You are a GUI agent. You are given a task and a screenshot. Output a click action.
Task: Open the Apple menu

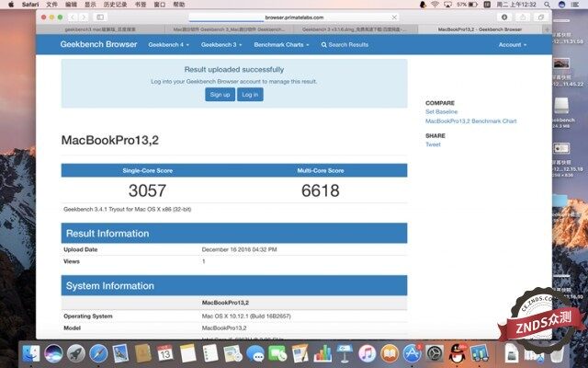click(x=11, y=5)
